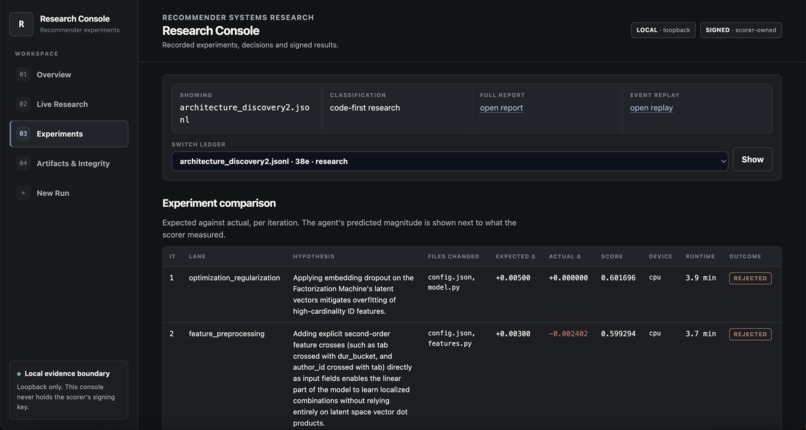The width and height of the screenshot is (806, 430).
Task: Click the plus icon beside New Run
Action: point(23,193)
